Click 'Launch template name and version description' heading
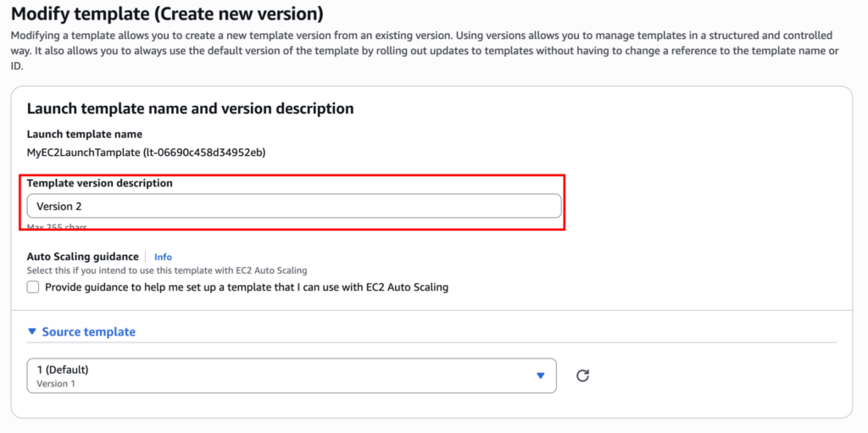Viewport: 868px width, 433px height. [190, 108]
